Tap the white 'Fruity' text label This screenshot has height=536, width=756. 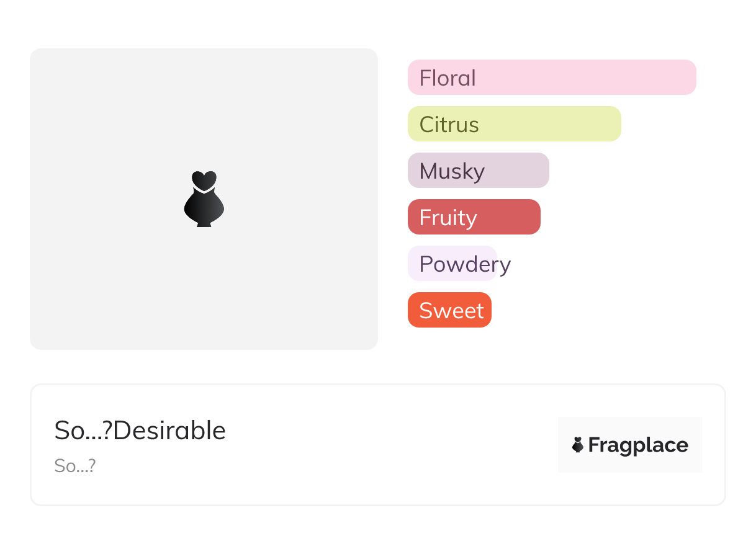pos(448,218)
